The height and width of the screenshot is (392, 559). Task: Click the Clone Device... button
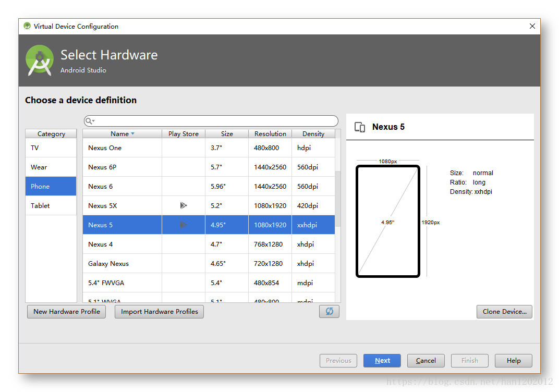click(x=504, y=311)
